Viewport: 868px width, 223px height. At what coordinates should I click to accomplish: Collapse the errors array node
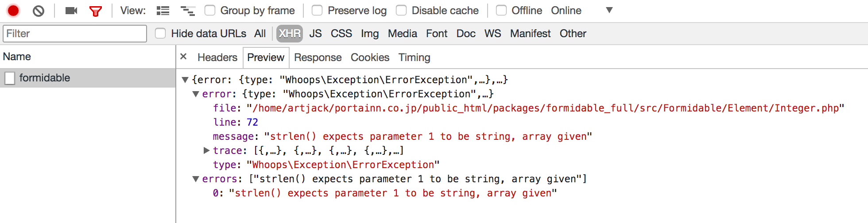click(196, 179)
